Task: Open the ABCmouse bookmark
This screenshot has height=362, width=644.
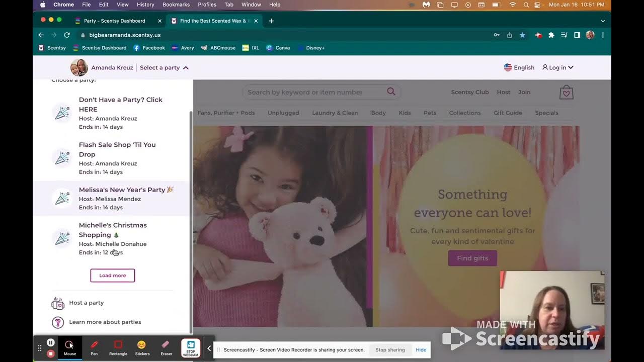Action: pyautogui.click(x=218, y=48)
